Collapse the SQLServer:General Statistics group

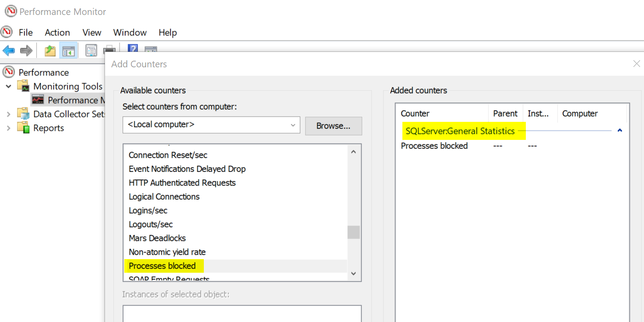(619, 131)
